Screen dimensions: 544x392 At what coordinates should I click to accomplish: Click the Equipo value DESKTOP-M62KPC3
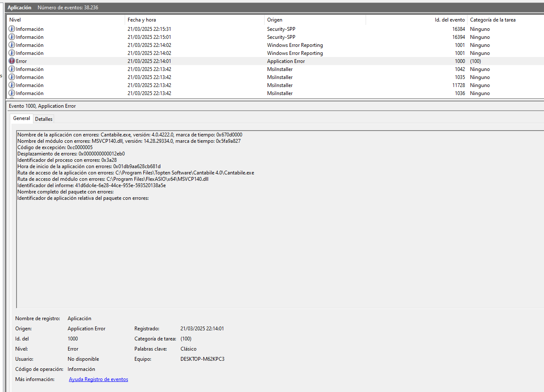[202, 359]
